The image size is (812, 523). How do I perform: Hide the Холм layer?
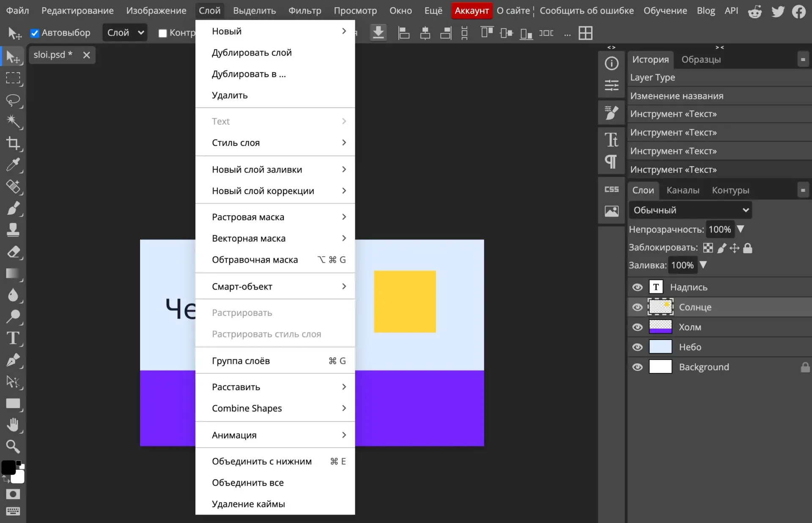tap(637, 327)
